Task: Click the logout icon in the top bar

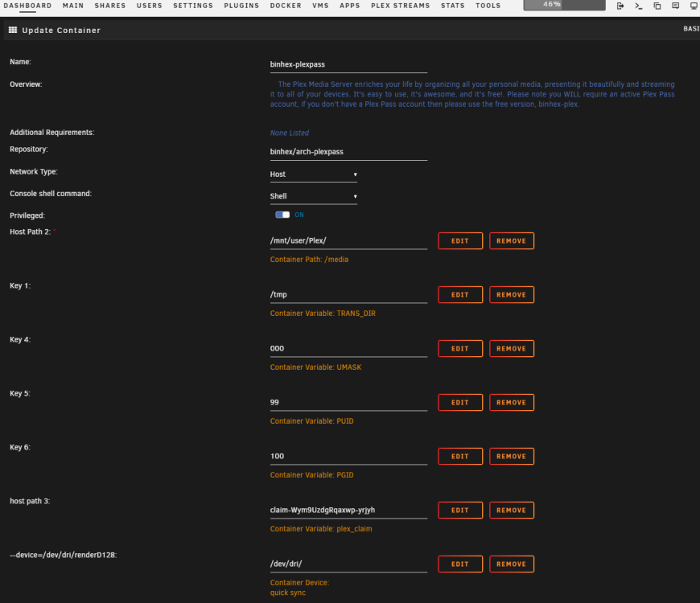Action: tap(620, 6)
